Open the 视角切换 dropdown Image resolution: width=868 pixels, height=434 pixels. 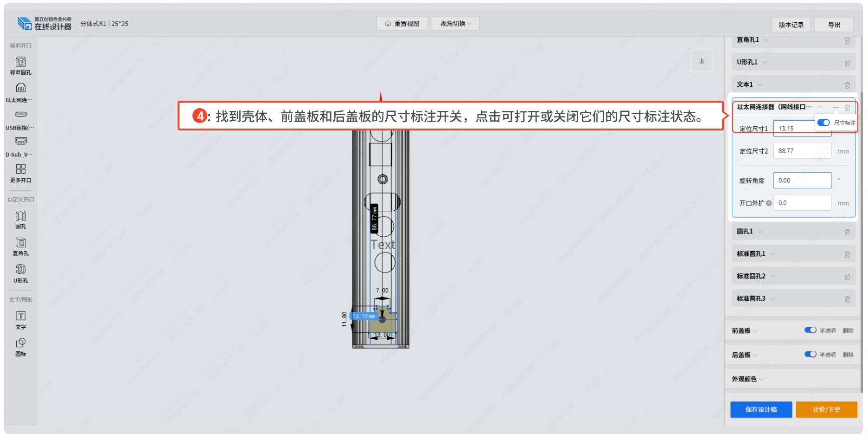(x=455, y=23)
